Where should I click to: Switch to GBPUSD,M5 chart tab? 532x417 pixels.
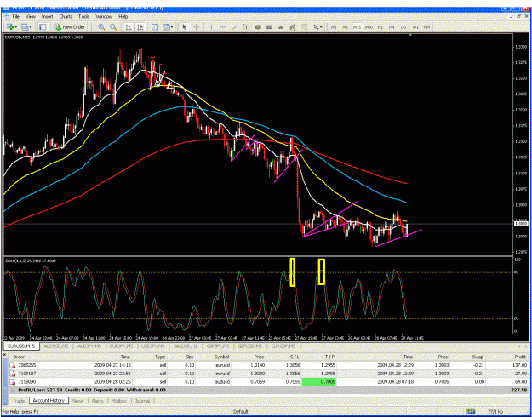coord(250,346)
